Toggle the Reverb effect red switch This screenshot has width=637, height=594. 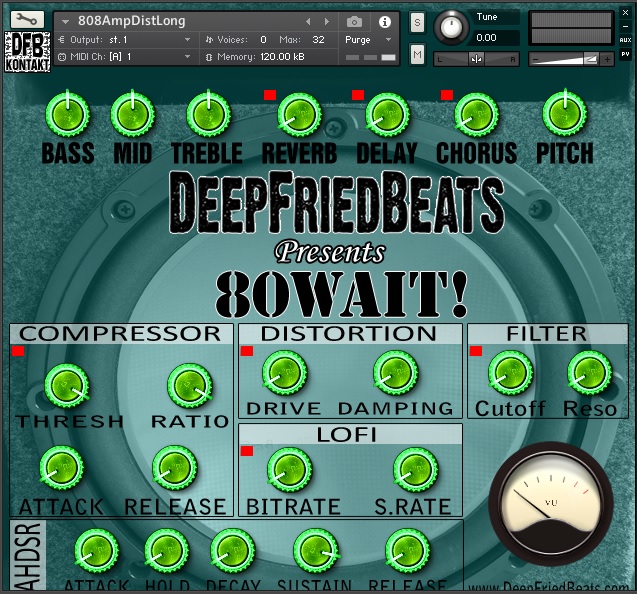tap(269, 95)
